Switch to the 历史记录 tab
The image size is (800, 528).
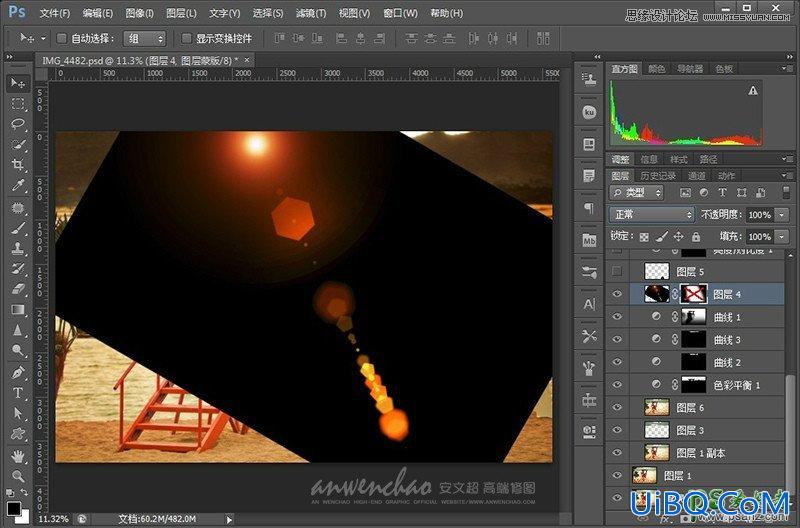point(658,176)
